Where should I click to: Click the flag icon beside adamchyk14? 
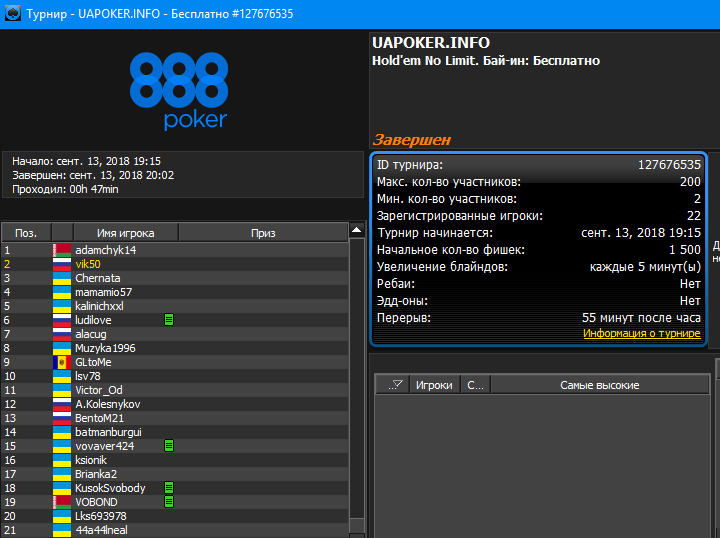tap(62, 250)
